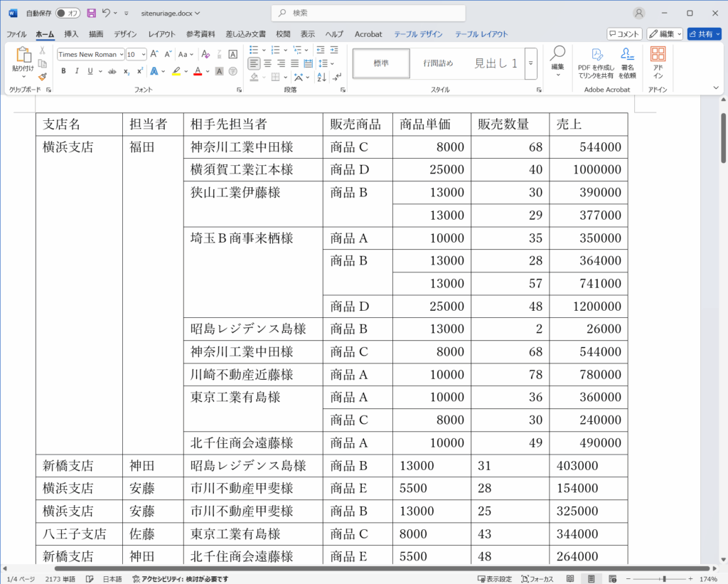Toggle Italic formatting
The height and width of the screenshot is (584, 728).
77,71
